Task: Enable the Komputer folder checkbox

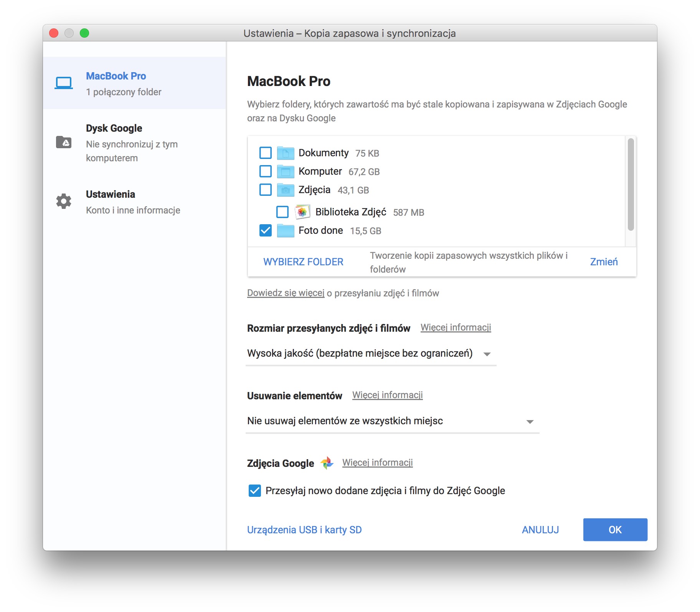Action: [x=266, y=171]
